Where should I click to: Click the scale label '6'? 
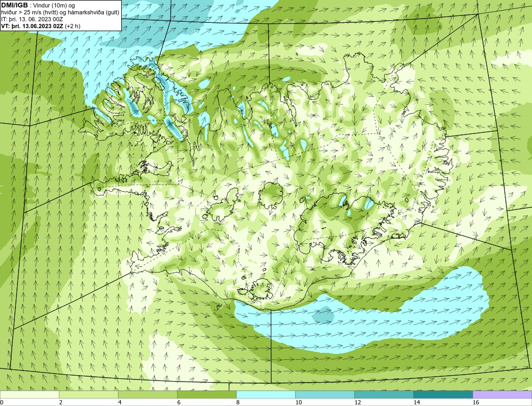pos(179,402)
